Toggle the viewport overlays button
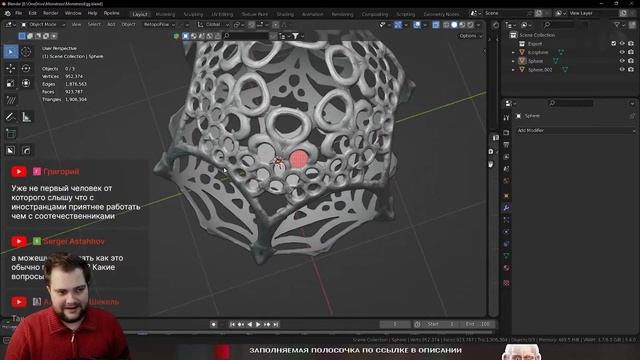Viewport: 640px width, 360px height. coord(417,25)
